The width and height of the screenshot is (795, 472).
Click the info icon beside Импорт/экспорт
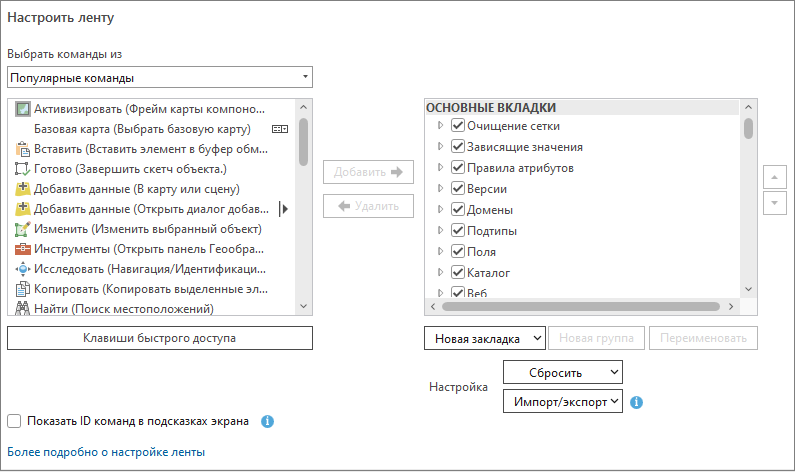[636, 403]
